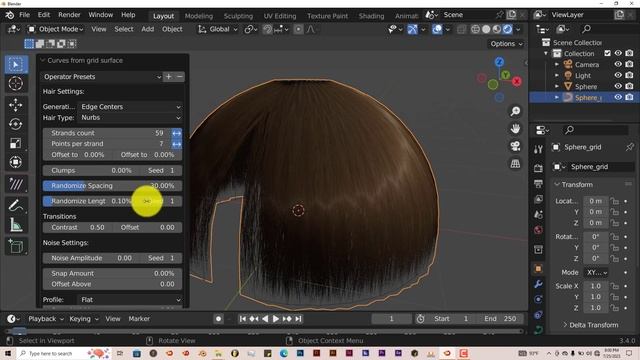
Task: Toggle lock on Scale X
Action: pos(614,286)
